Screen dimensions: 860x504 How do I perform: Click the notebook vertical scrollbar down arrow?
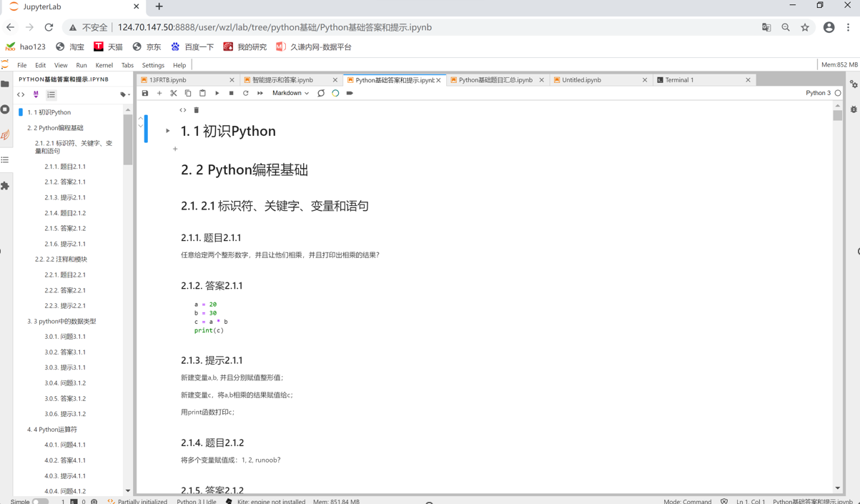tap(838, 488)
